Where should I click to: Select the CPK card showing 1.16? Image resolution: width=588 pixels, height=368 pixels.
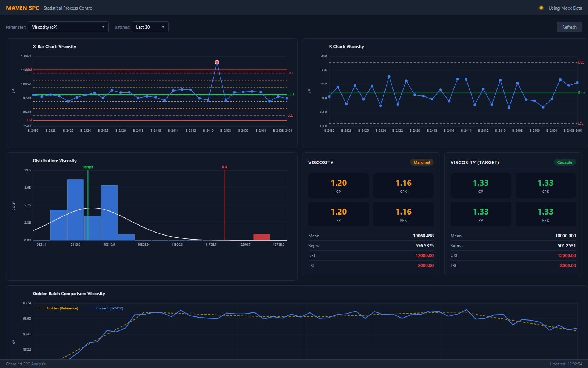403,185
